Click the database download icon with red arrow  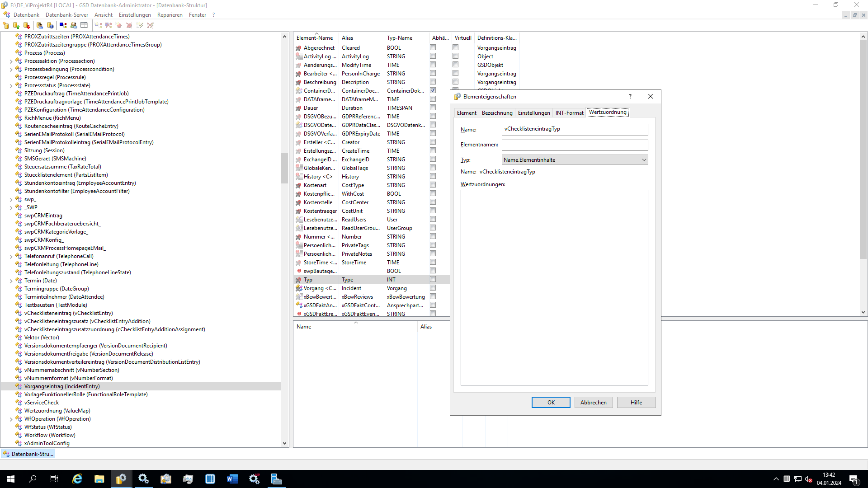[x=27, y=25]
